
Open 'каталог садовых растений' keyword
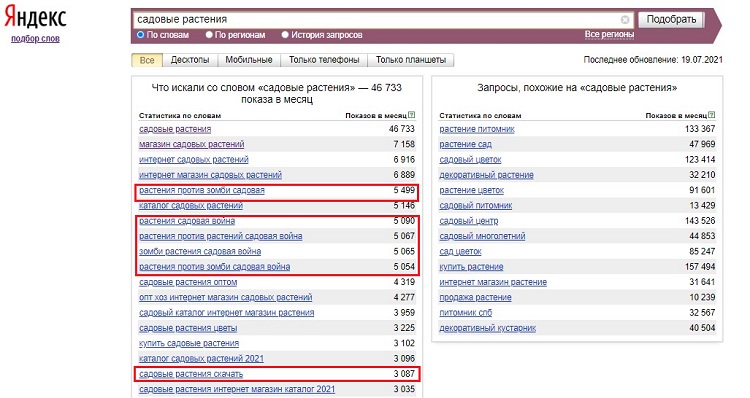[191, 206]
